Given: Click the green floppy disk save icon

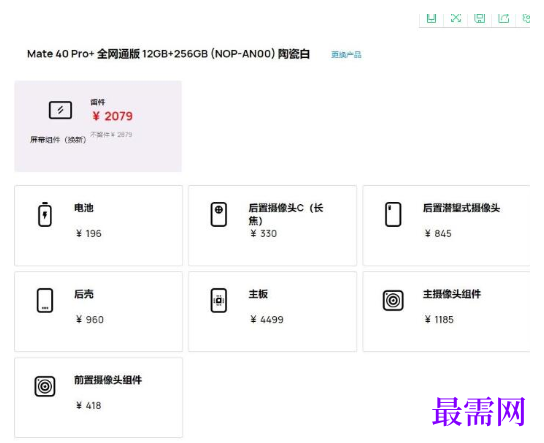Looking at the screenshot, I should 479,18.
